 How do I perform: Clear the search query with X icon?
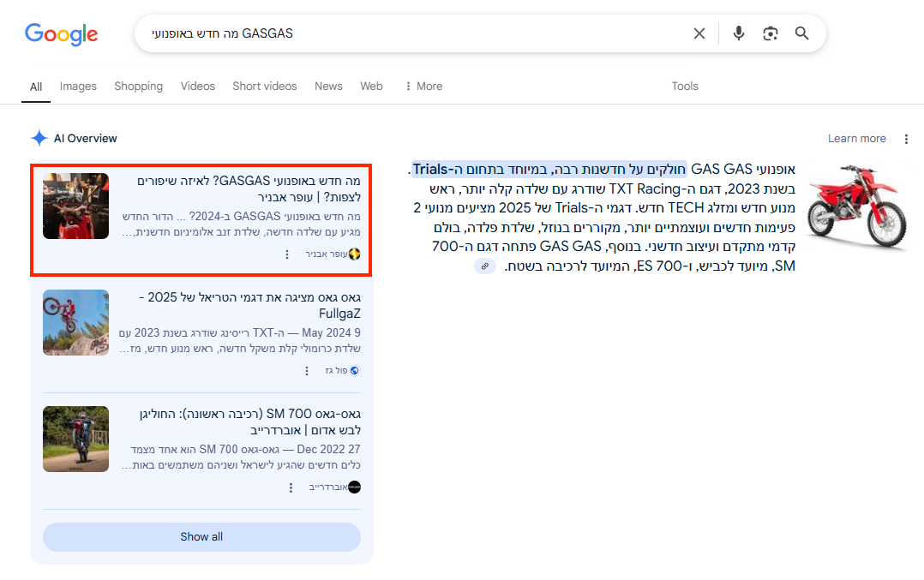699,33
